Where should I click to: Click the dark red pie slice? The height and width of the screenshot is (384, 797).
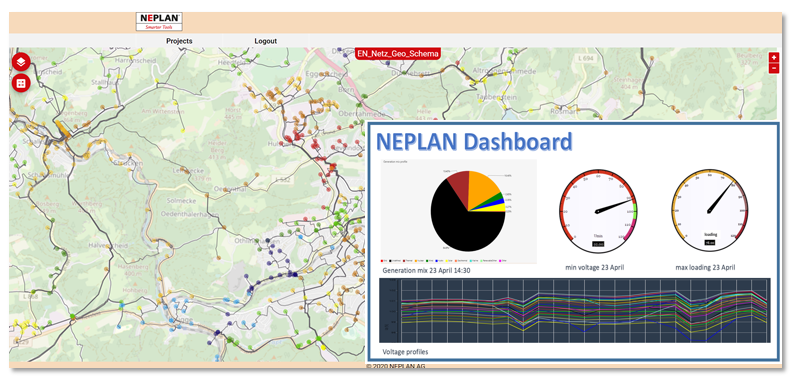(x=459, y=182)
